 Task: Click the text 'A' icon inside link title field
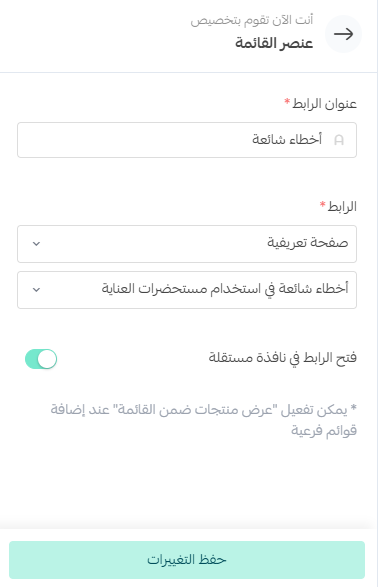click(339, 140)
